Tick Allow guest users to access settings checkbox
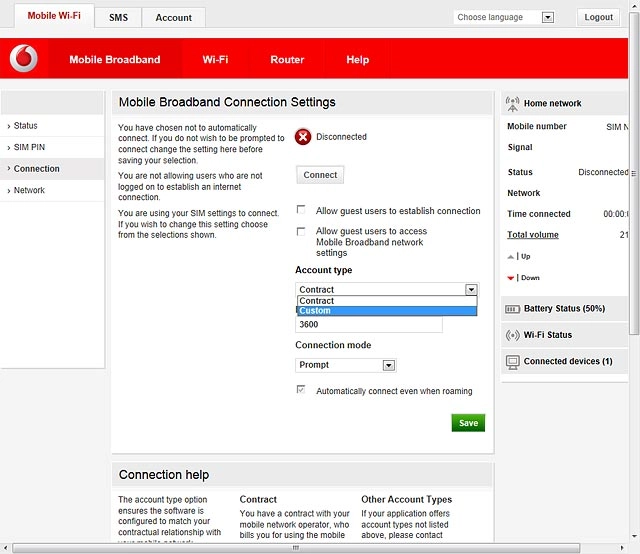The height and width of the screenshot is (554, 640). tap(301, 231)
